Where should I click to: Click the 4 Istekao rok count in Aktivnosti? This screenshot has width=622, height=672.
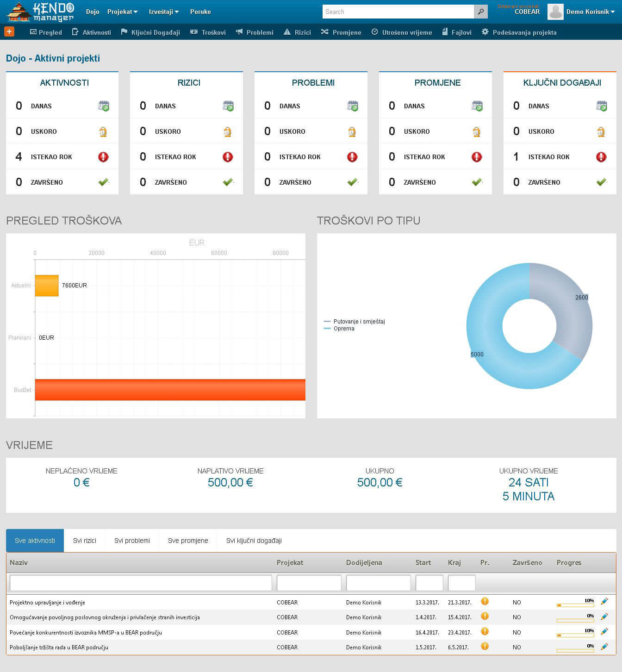19,157
